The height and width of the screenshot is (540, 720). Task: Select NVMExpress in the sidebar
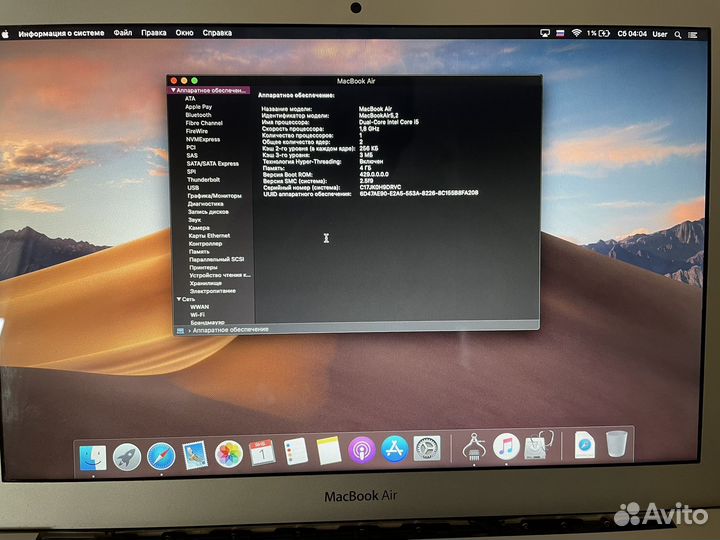click(202, 139)
